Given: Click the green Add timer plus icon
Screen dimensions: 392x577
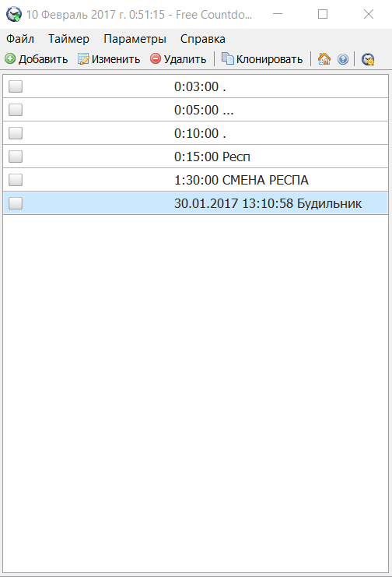Looking at the screenshot, I should (10, 59).
